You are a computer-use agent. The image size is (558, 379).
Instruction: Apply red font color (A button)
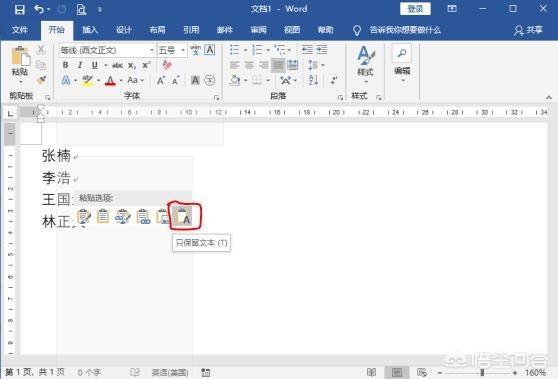(110, 80)
